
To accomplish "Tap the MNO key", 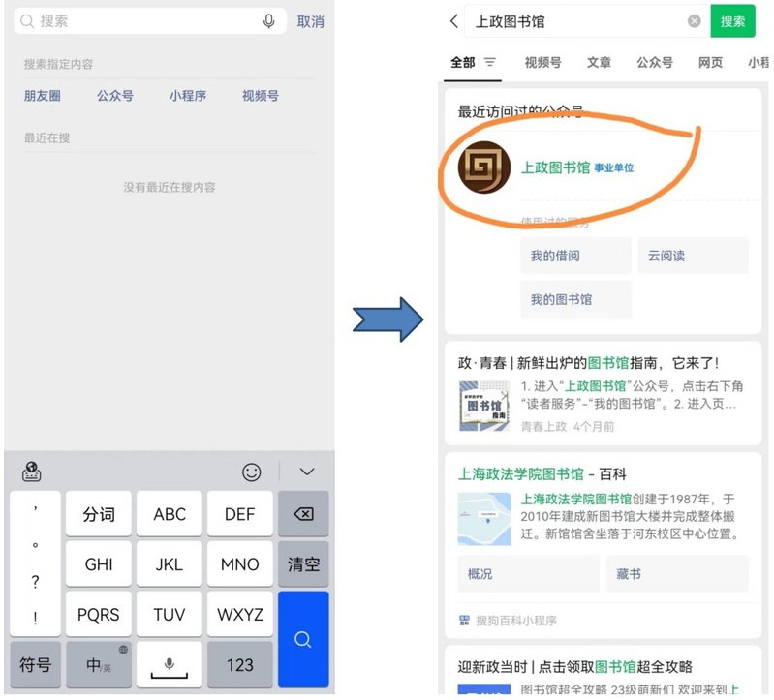I will [x=240, y=563].
